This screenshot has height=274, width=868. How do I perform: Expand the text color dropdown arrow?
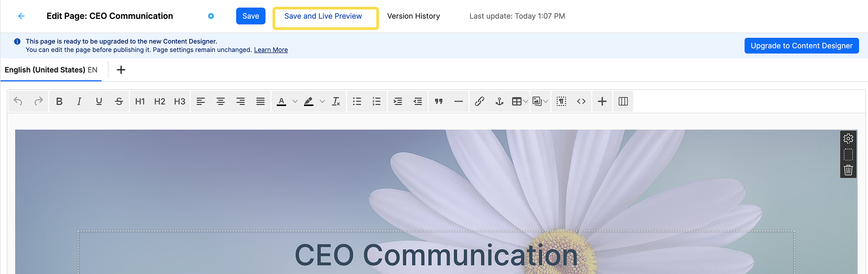[x=295, y=101]
